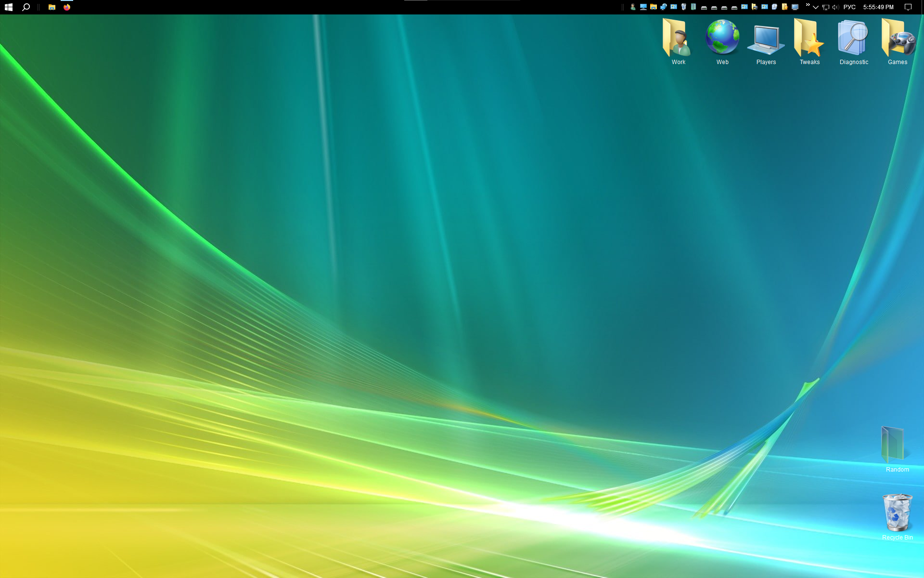Open File Explorer from taskbar
Screen dimensions: 924x578
tap(51, 7)
